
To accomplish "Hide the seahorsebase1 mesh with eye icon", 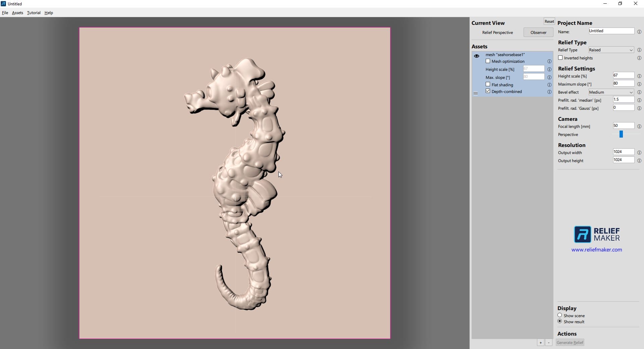I will pyautogui.click(x=476, y=56).
